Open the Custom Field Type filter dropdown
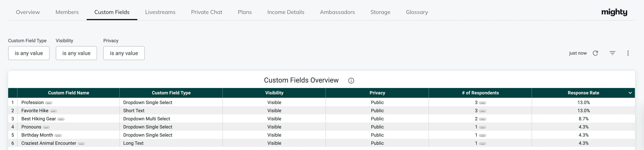 pos(29,53)
